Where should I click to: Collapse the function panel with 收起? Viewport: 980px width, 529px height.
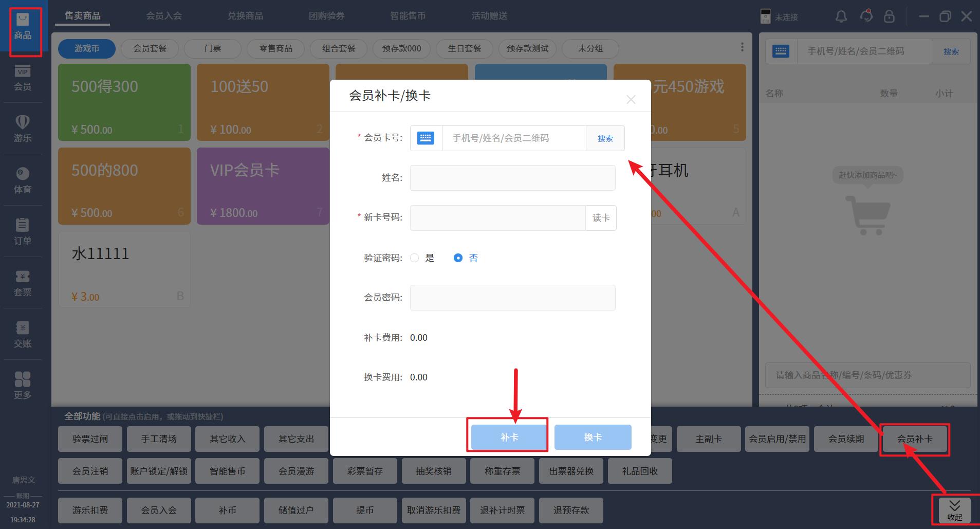point(955,510)
